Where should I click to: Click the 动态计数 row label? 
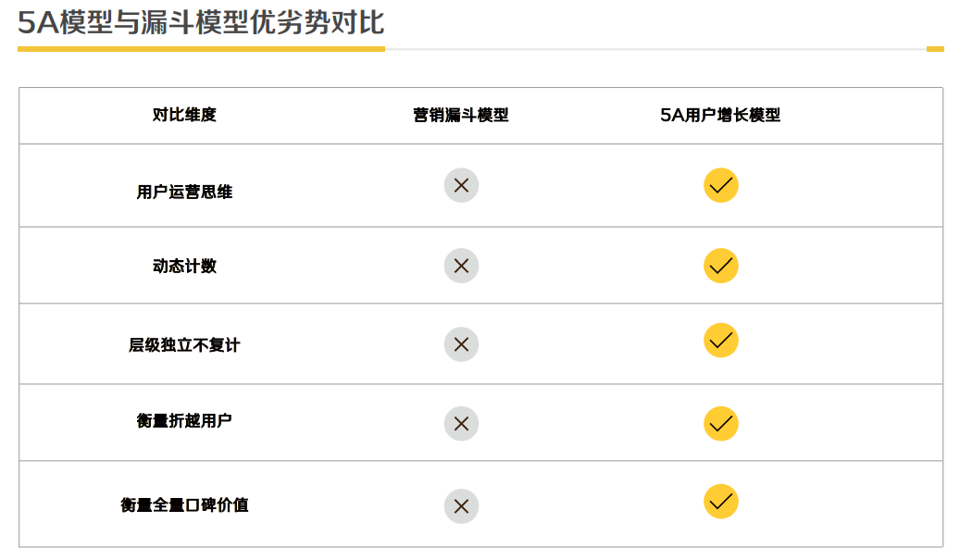pyautogui.click(x=184, y=266)
